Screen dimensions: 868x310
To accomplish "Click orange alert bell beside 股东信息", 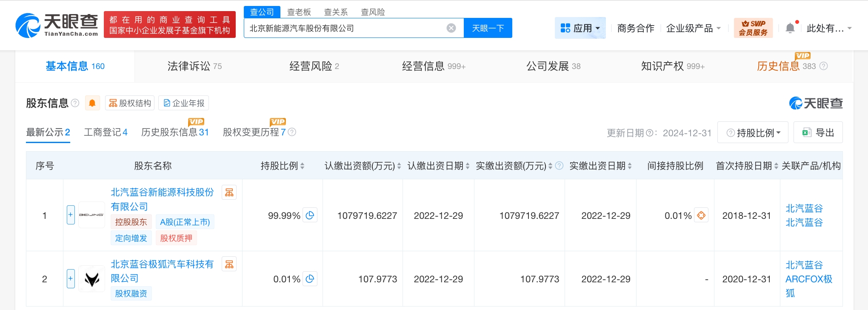I will click(92, 103).
